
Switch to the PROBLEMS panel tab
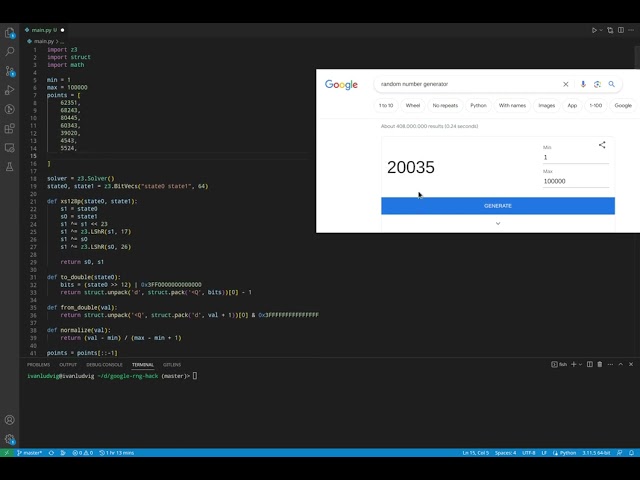(38, 364)
